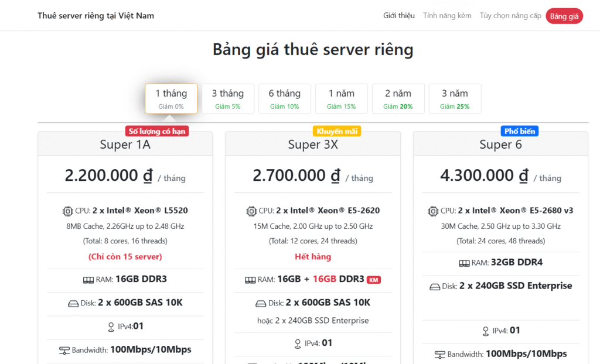Select the 3 tháng billing option
600x364 pixels.
click(228, 98)
